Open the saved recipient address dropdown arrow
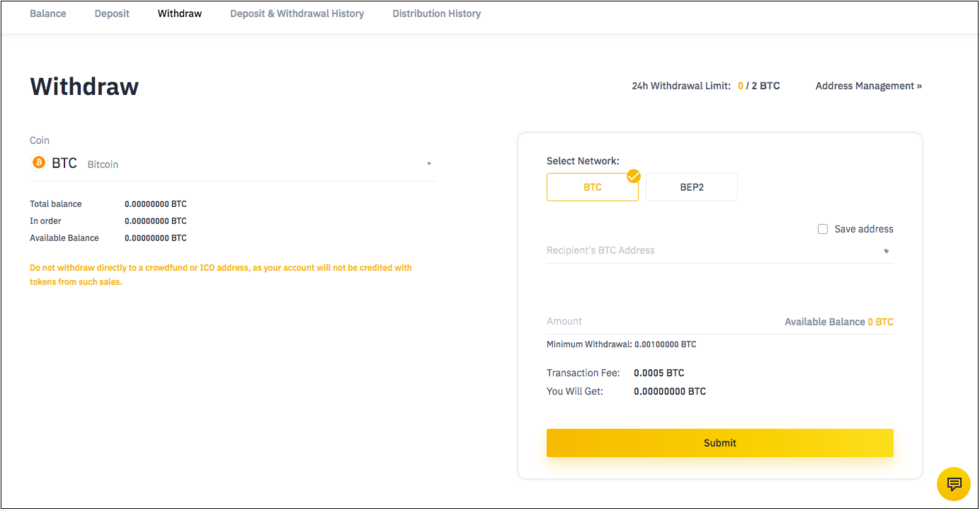The height and width of the screenshot is (511, 980). click(887, 251)
